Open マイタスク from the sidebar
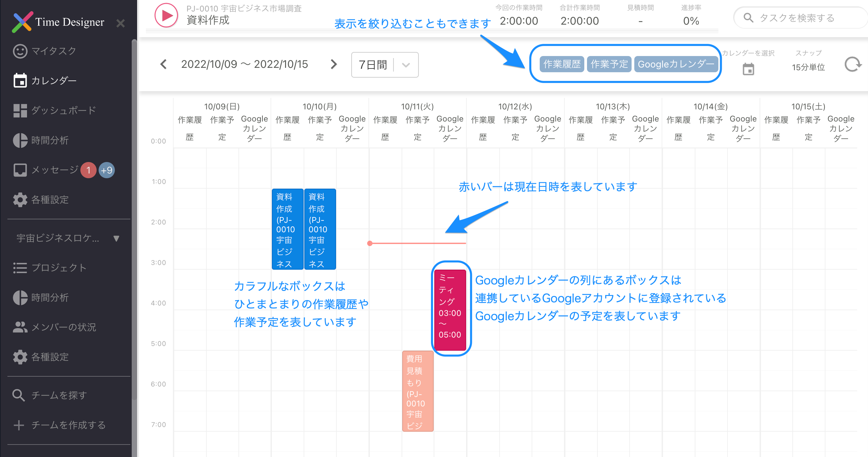The width and height of the screenshot is (868, 457). [x=53, y=51]
